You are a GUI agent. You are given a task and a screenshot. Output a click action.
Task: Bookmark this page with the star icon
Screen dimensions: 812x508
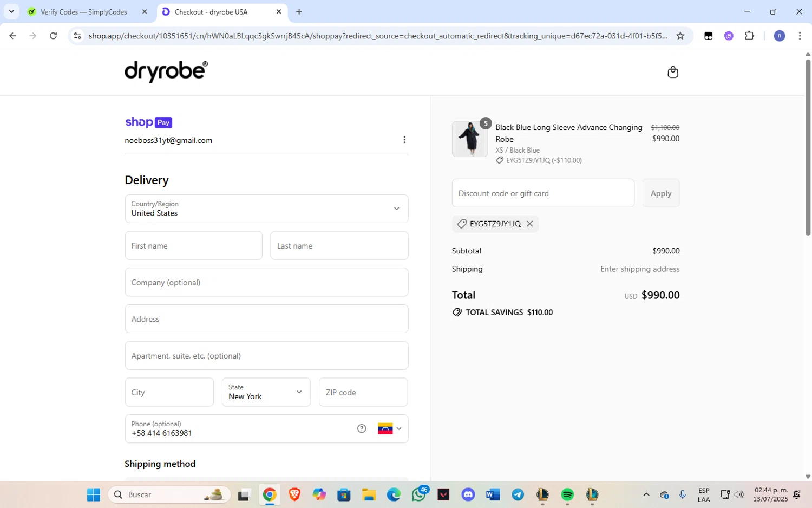pyautogui.click(x=680, y=36)
